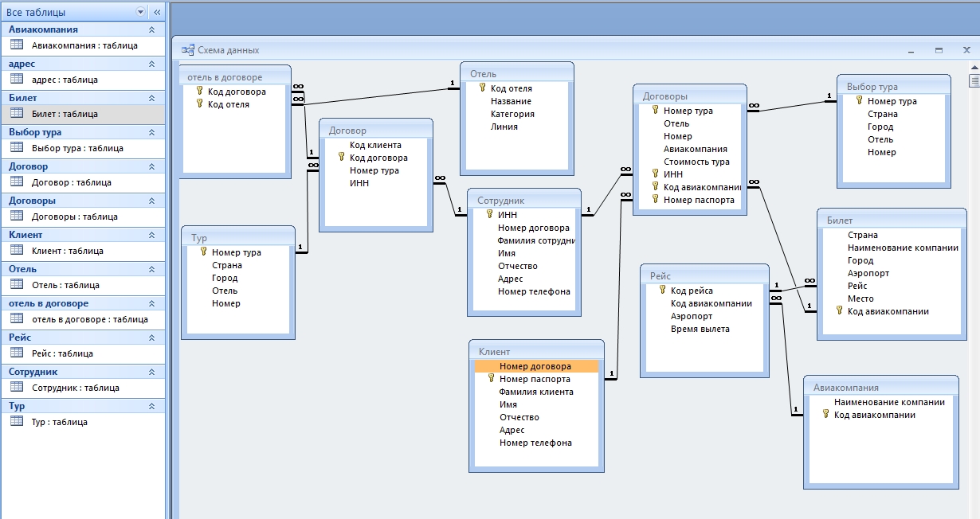The width and height of the screenshot is (980, 519).
Task: Select Номер договора field in Клиент table
Action: tap(535, 366)
